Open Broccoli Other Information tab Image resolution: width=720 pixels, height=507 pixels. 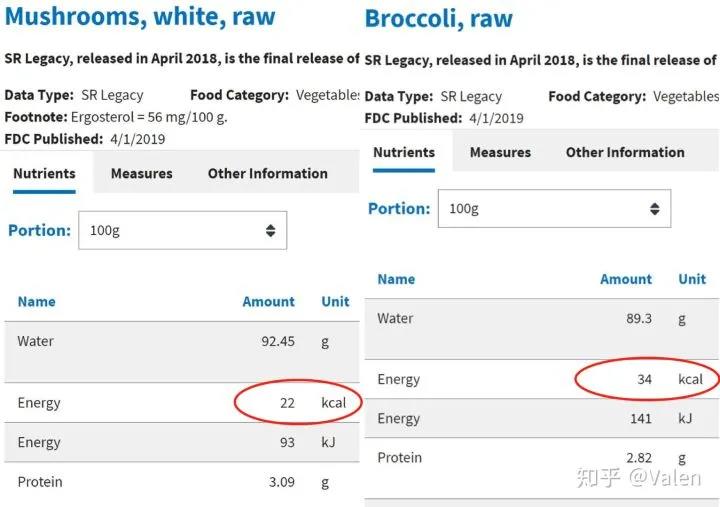click(625, 152)
